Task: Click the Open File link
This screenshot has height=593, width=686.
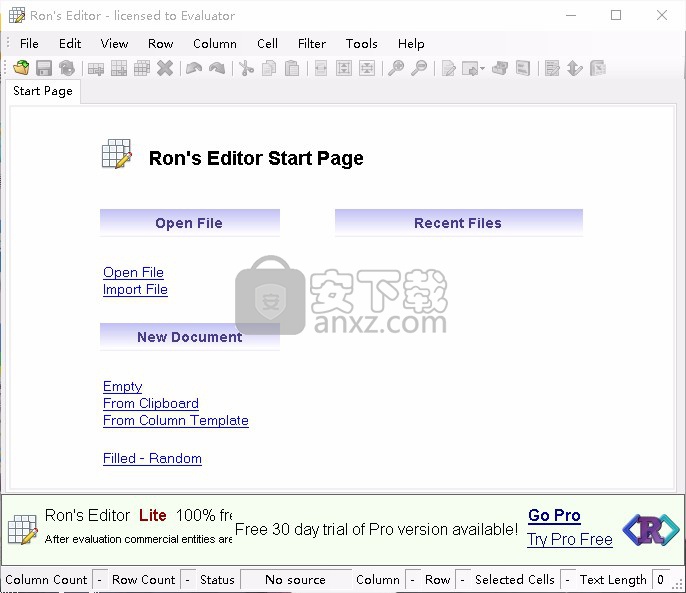Action: [x=133, y=273]
